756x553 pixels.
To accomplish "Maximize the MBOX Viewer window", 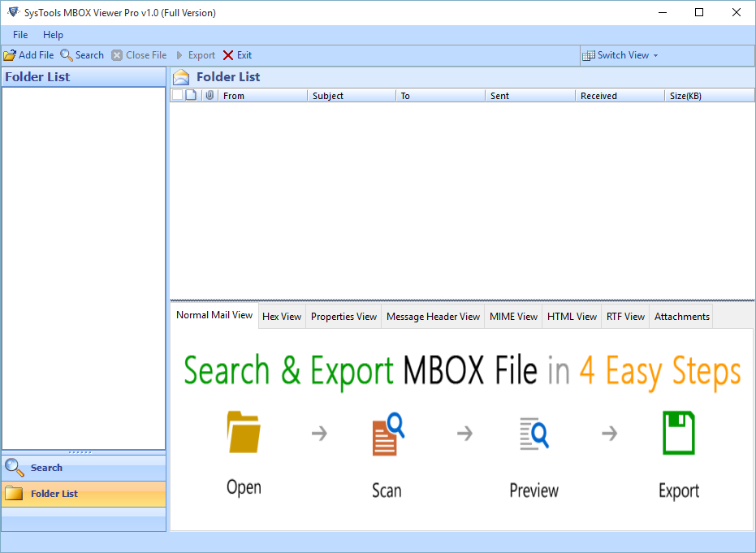I will point(699,12).
